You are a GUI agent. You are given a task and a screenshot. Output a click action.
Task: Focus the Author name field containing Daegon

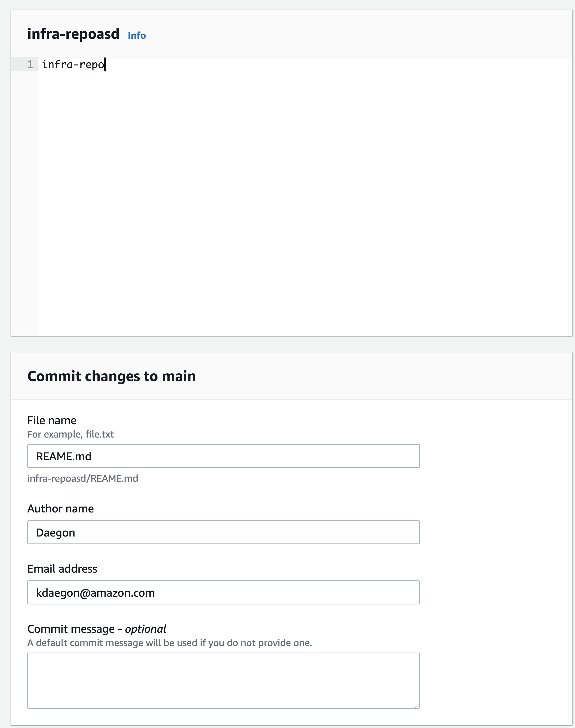coord(224,532)
